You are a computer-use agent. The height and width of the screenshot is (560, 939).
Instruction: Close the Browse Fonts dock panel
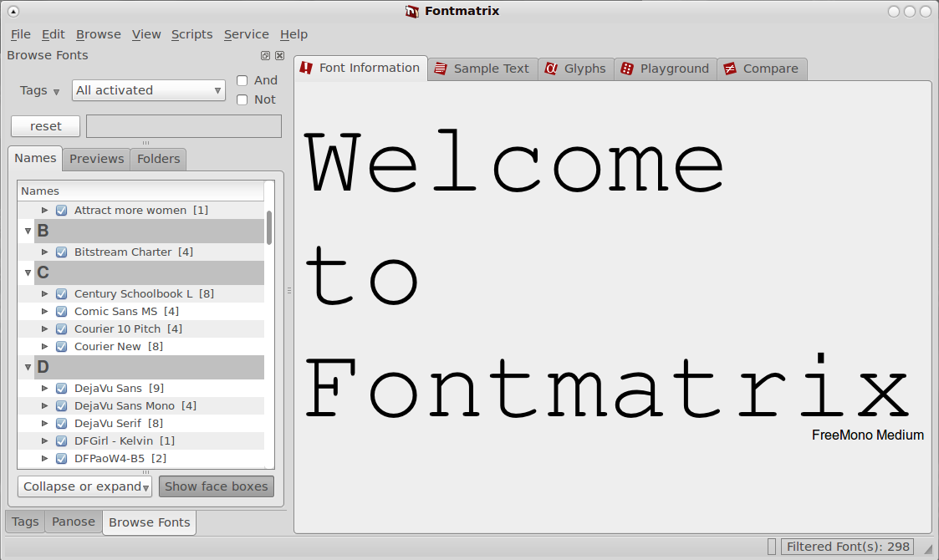click(279, 56)
